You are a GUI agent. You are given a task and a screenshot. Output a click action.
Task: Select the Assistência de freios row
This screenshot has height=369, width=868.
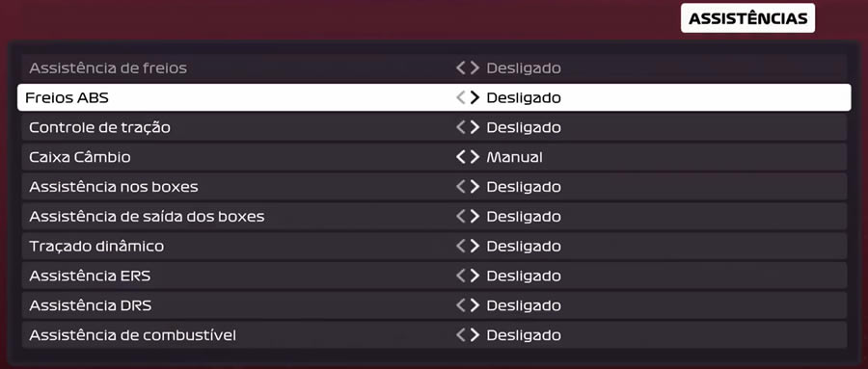coord(434,68)
